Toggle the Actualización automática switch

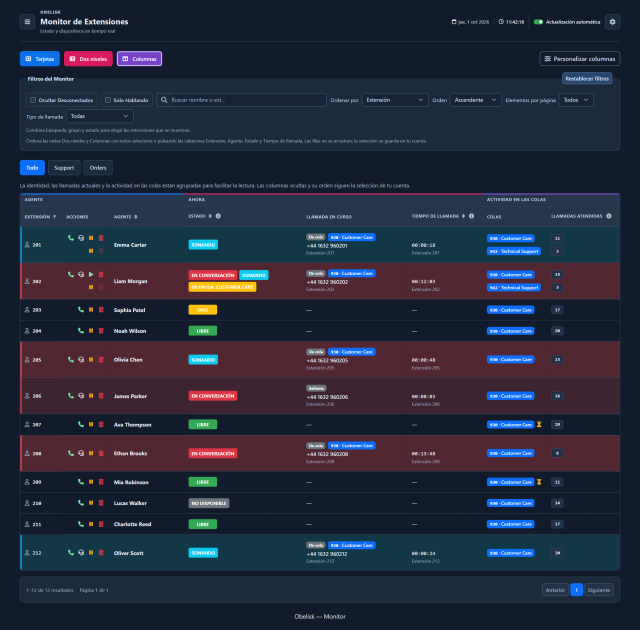[538, 22]
